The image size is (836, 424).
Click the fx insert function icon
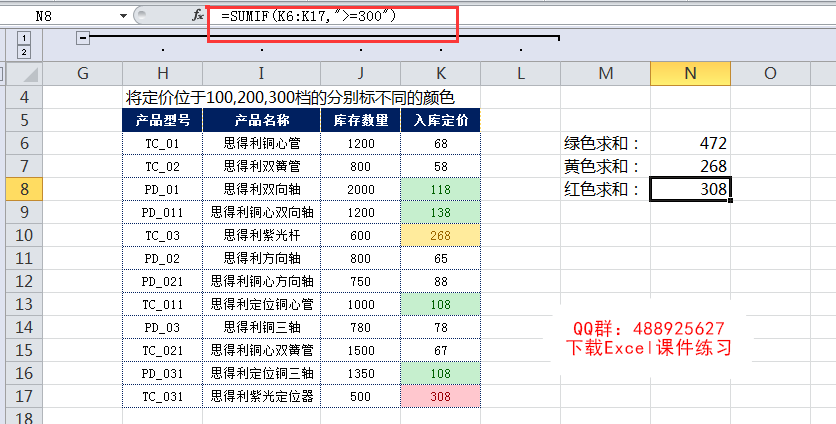tap(197, 15)
